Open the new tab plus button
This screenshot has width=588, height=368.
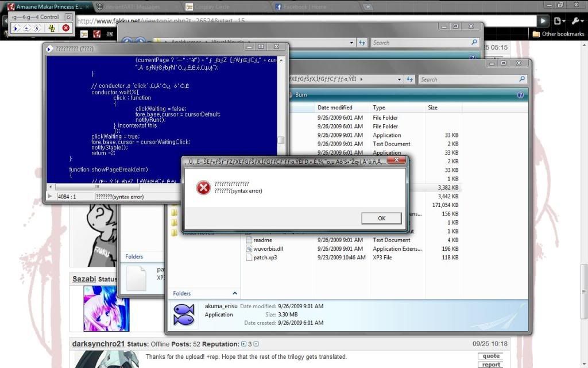pyautogui.click(x=368, y=7)
